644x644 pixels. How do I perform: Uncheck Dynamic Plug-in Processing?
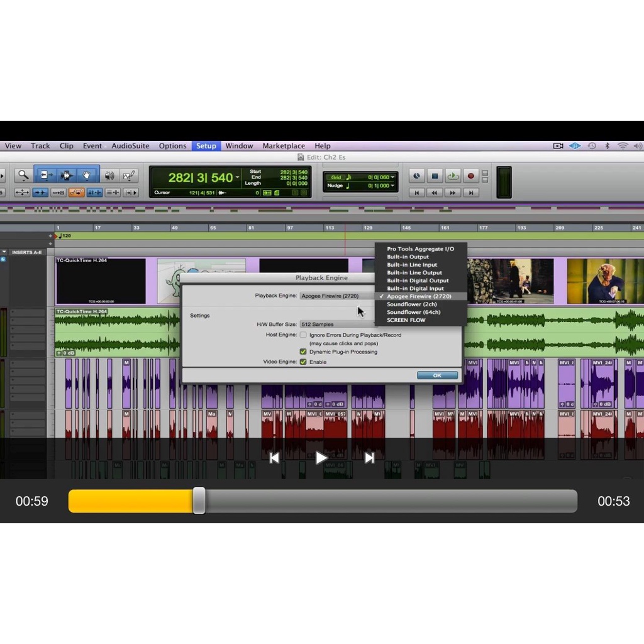pos(303,352)
